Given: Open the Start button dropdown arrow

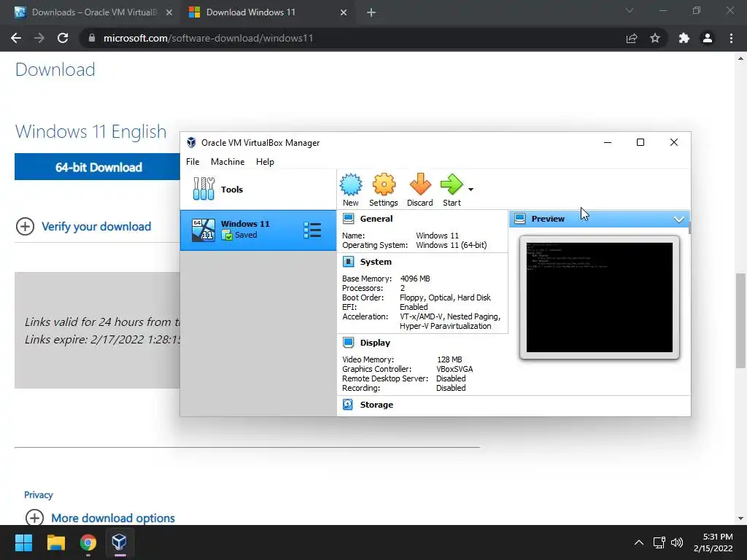Looking at the screenshot, I should pyautogui.click(x=471, y=190).
